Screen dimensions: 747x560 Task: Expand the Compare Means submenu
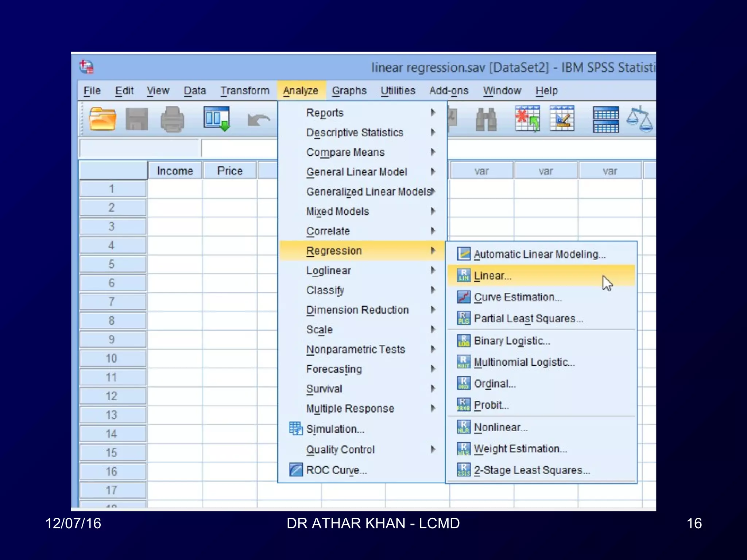click(x=345, y=152)
